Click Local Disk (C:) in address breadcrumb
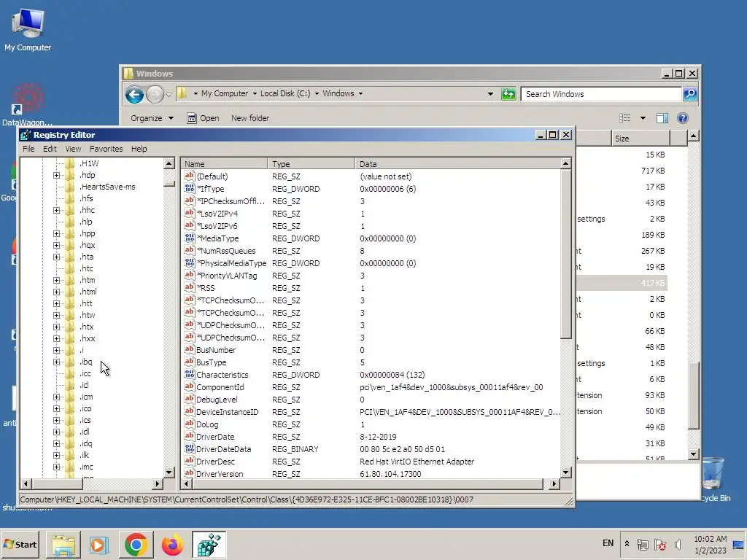 (x=285, y=93)
